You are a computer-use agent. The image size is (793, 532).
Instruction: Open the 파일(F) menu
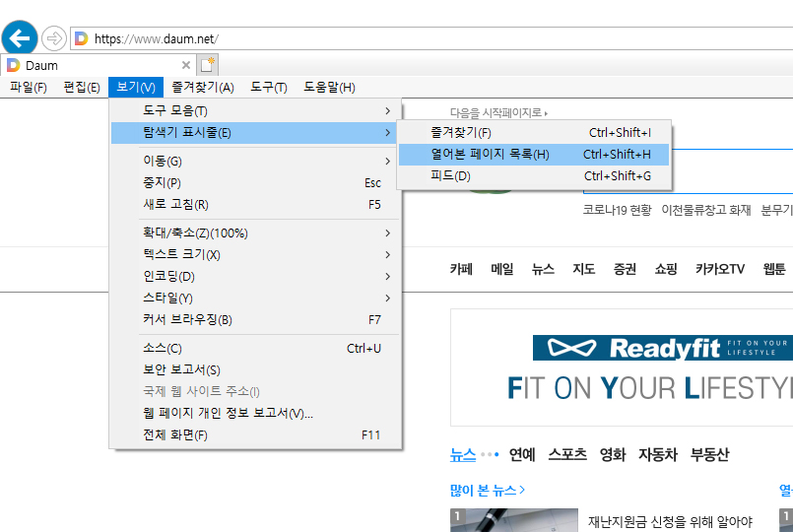pyautogui.click(x=29, y=87)
